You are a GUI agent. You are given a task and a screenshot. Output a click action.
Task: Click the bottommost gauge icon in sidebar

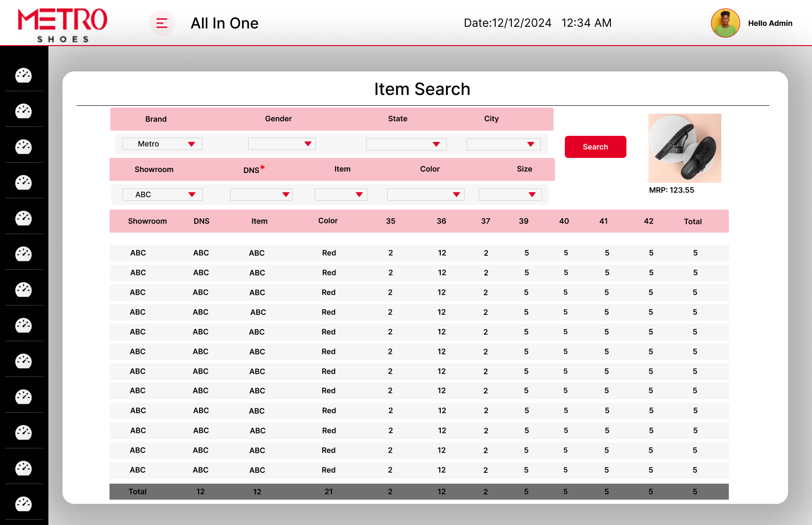[23, 504]
